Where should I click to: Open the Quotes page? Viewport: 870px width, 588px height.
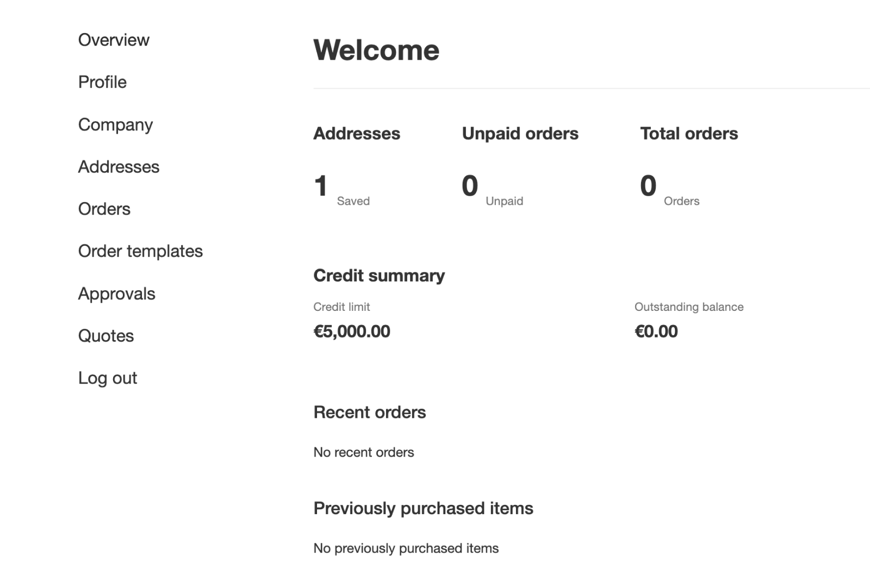click(106, 335)
